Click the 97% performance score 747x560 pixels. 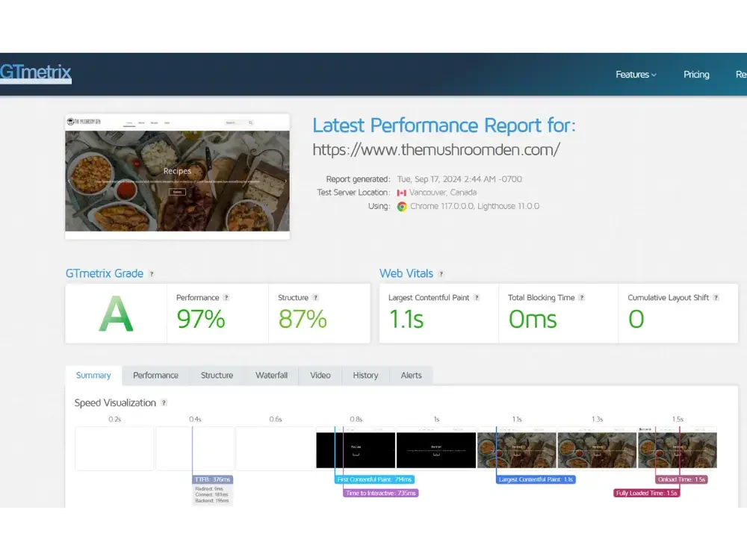pyautogui.click(x=200, y=319)
